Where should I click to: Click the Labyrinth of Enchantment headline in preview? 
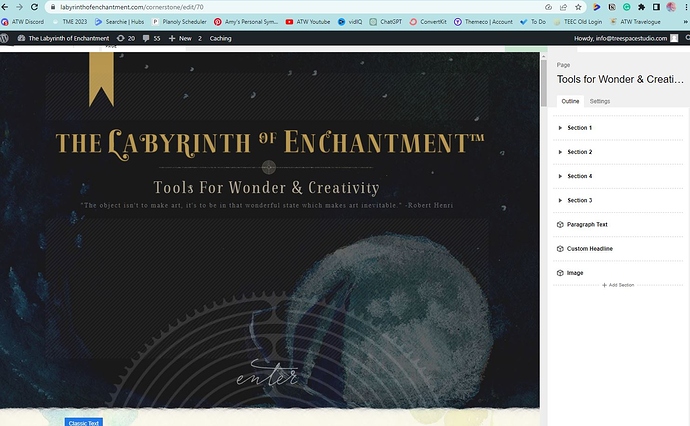(270, 143)
